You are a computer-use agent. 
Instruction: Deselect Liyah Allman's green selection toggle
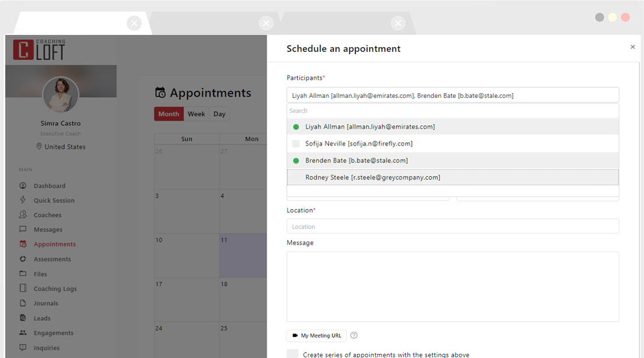click(296, 126)
